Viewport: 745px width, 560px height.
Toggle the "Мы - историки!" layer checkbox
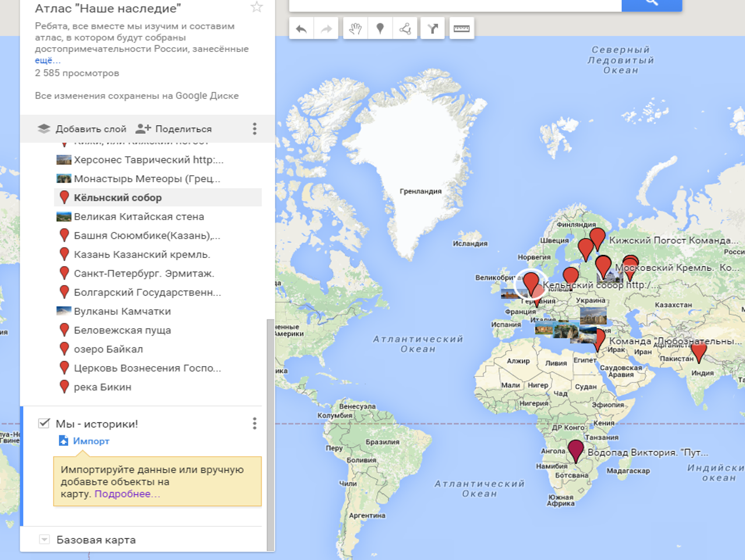[44, 423]
